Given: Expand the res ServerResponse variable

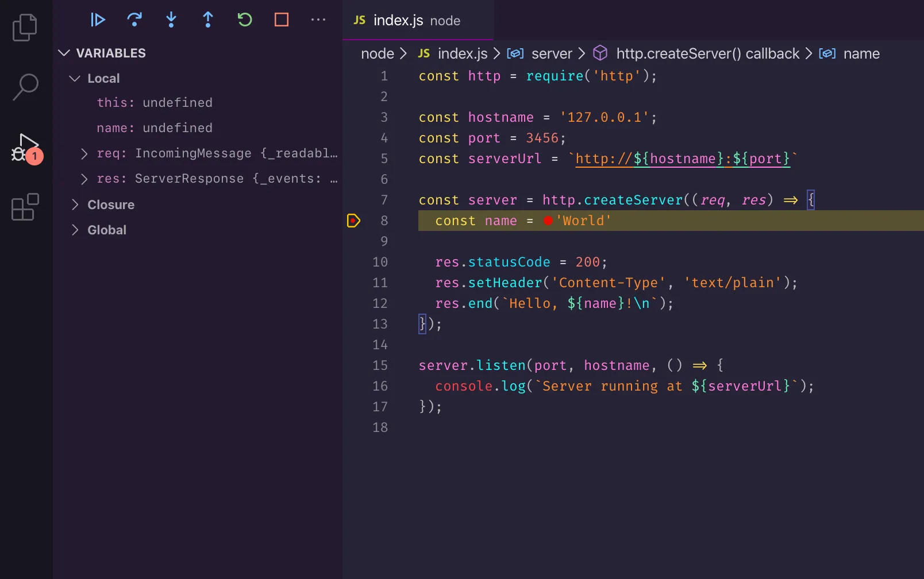Looking at the screenshot, I should [x=84, y=179].
